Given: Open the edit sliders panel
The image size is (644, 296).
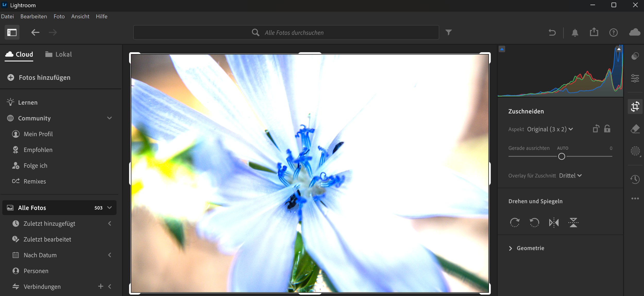Looking at the screenshot, I should [635, 78].
